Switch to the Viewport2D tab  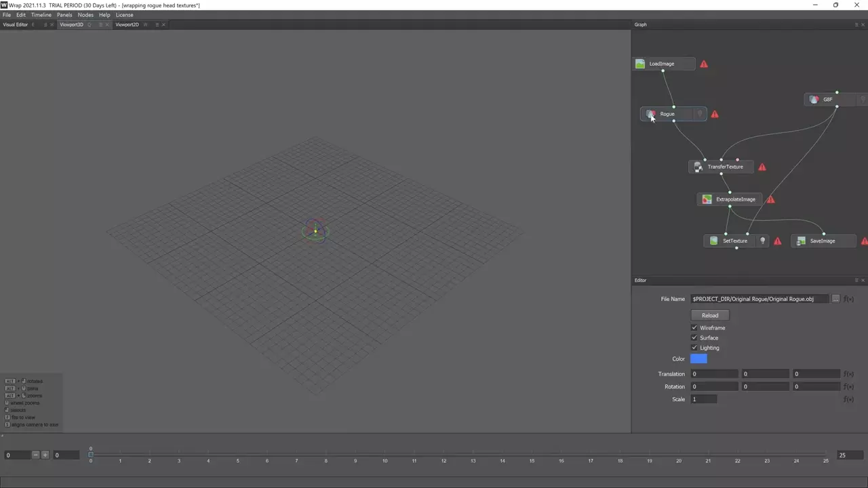(x=127, y=24)
